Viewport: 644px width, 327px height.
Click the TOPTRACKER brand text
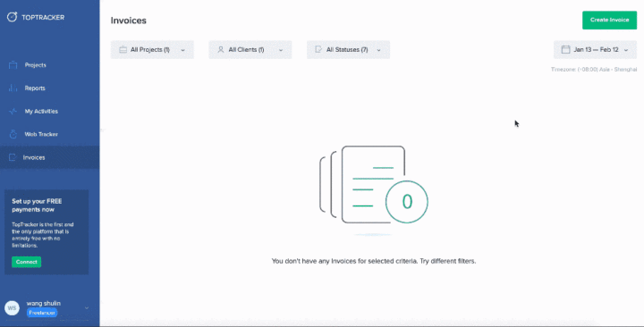click(x=43, y=17)
